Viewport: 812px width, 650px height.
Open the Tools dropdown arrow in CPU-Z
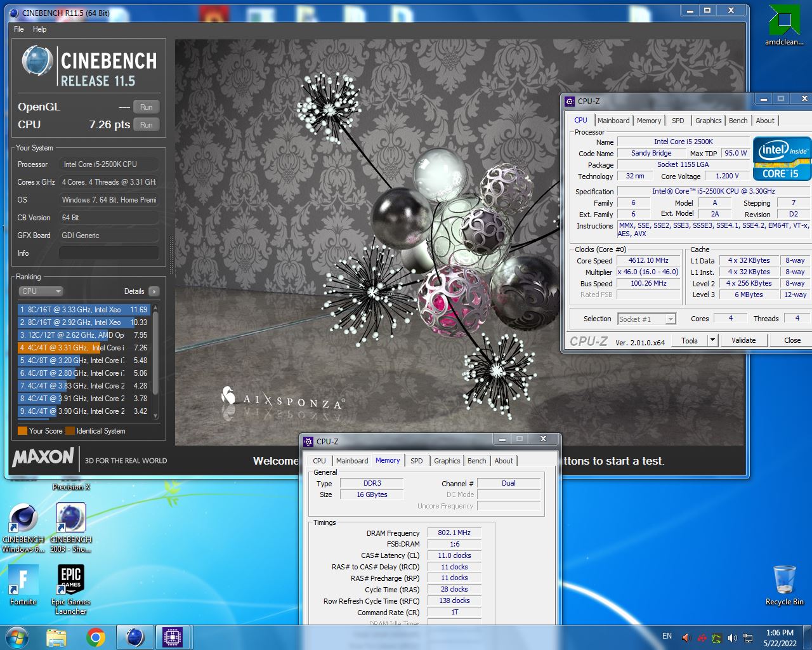pos(712,340)
